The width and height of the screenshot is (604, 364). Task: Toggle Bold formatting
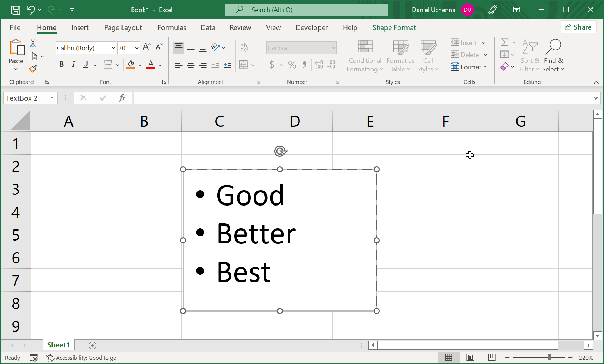point(61,65)
